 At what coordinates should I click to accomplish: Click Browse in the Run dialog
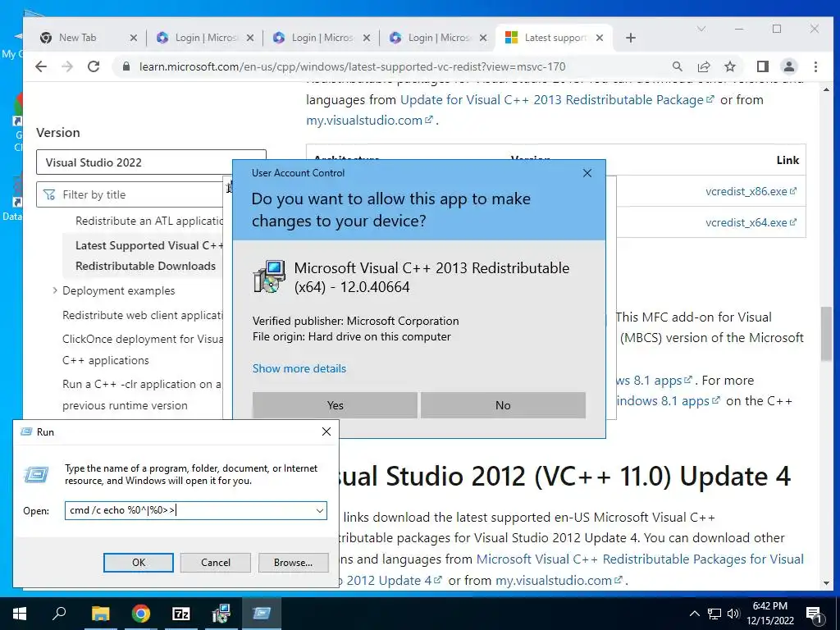(293, 563)
